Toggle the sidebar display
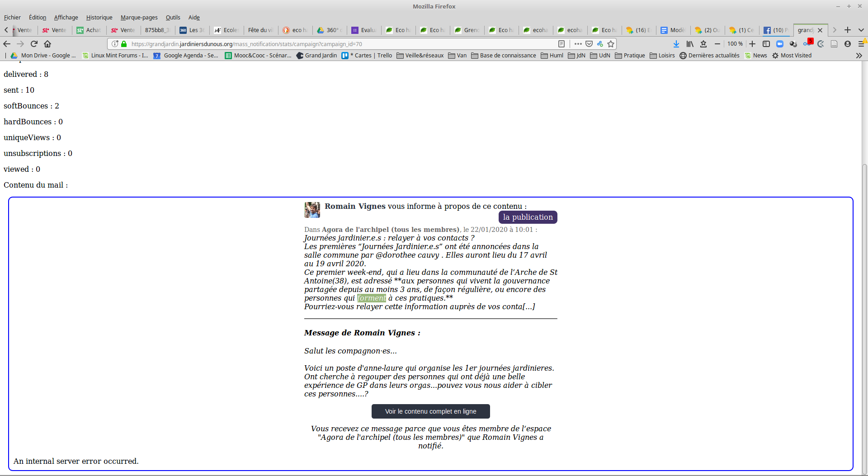 click(x=766, y=44)
